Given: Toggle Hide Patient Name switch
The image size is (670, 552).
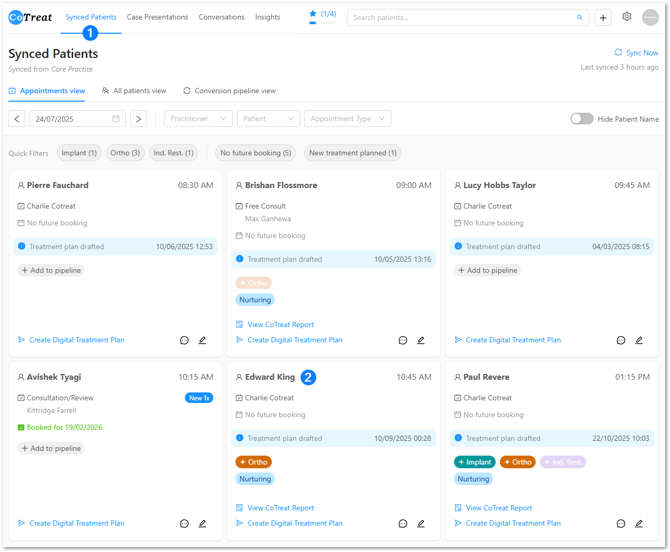Looking at the screenshot, I should pyautogui.click(x=581, y=119).
